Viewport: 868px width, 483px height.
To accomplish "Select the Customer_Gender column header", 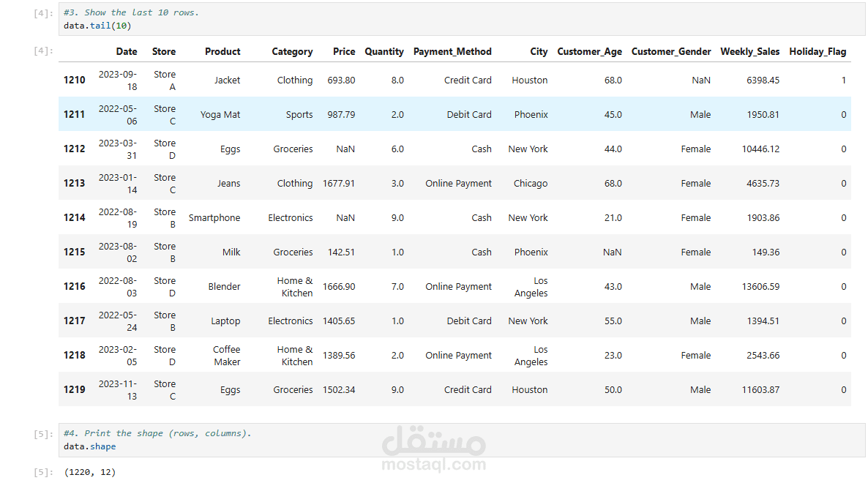I will (671, 52).
